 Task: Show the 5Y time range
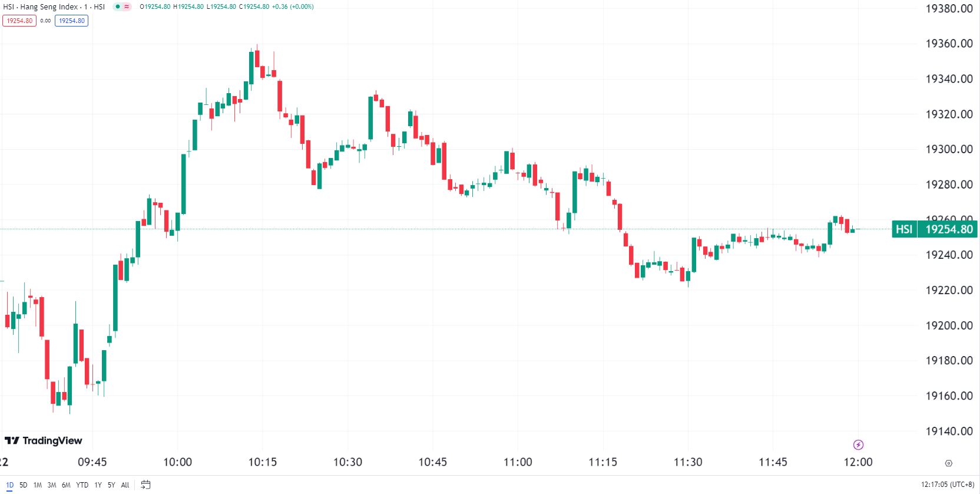111,485
